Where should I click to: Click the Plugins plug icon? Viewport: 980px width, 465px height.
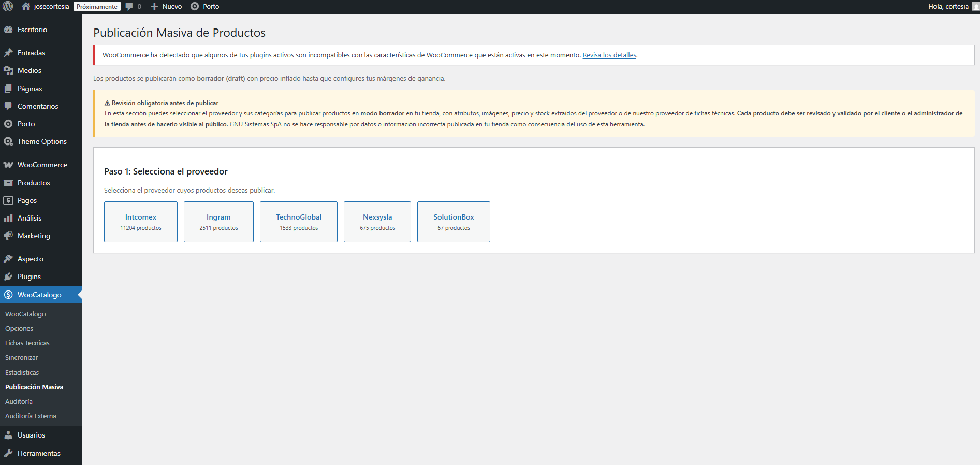[8, 277]
